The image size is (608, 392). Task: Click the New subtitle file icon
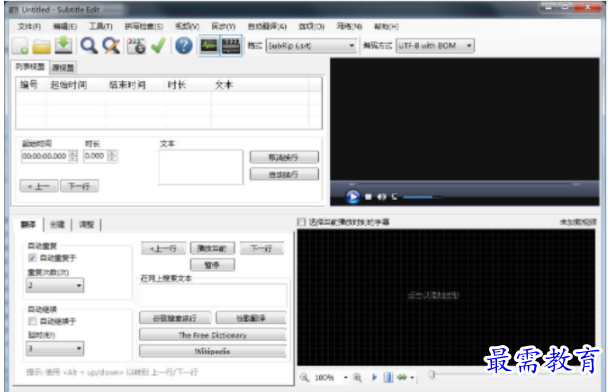[20, 46]
